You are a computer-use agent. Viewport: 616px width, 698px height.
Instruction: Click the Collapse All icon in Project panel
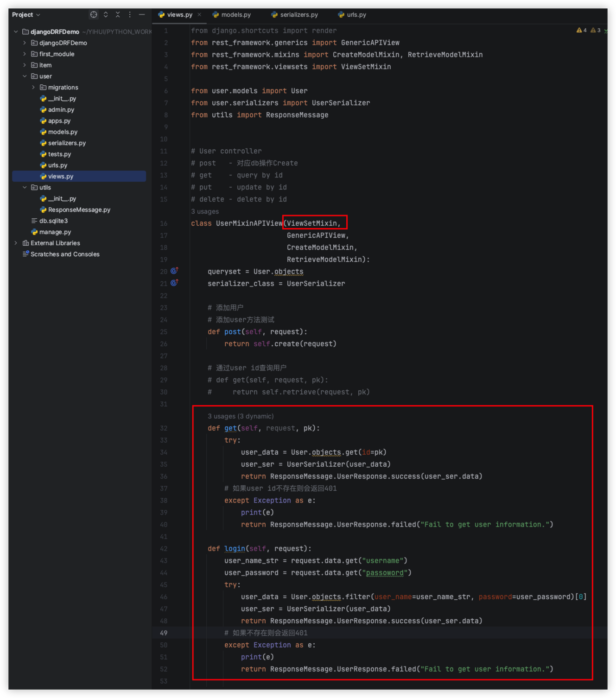[118, 15]
